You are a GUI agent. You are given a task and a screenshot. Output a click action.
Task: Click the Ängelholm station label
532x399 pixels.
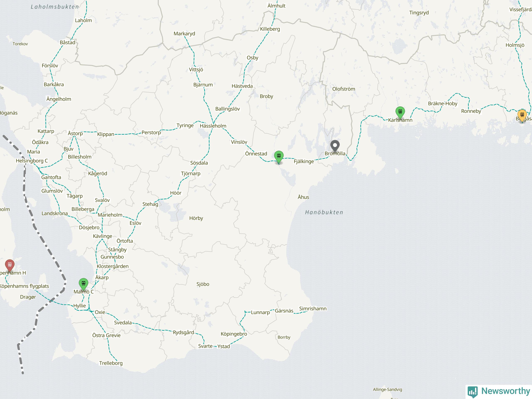coord(59,99)
